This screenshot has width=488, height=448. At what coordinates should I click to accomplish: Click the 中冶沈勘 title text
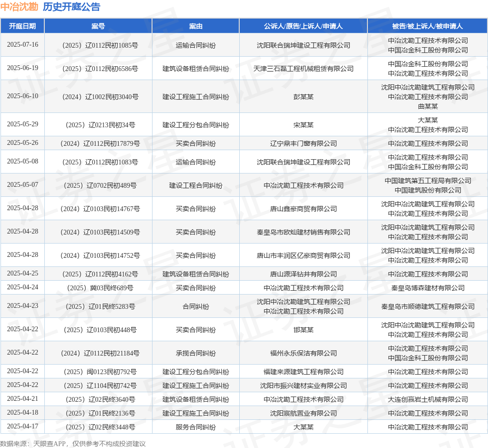point(19,7)
